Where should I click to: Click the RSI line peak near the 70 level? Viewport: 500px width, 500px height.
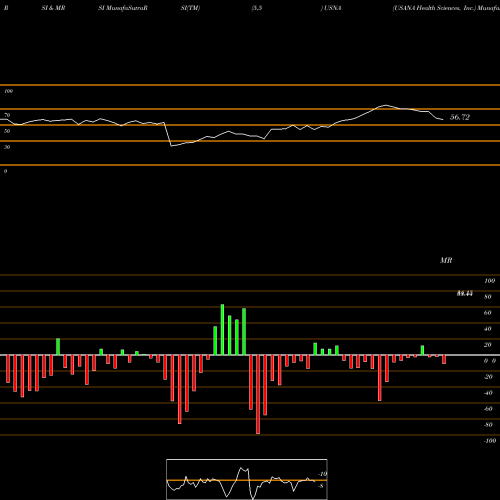385,105
